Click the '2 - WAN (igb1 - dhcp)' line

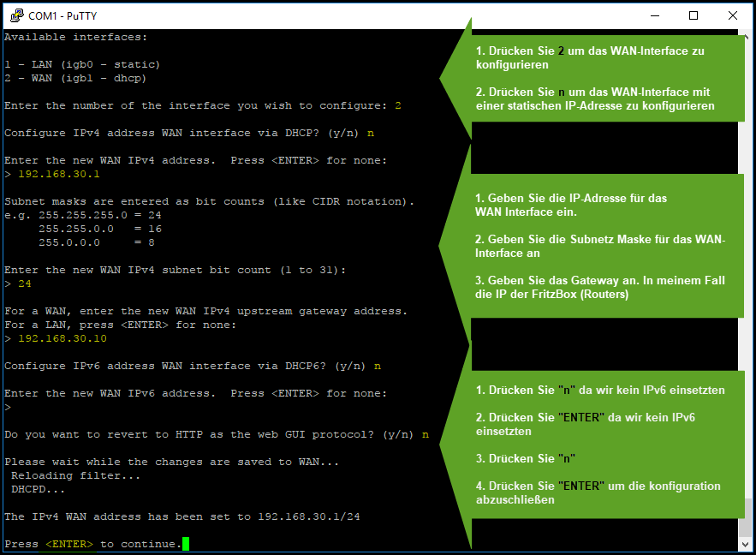click(75, 78)
